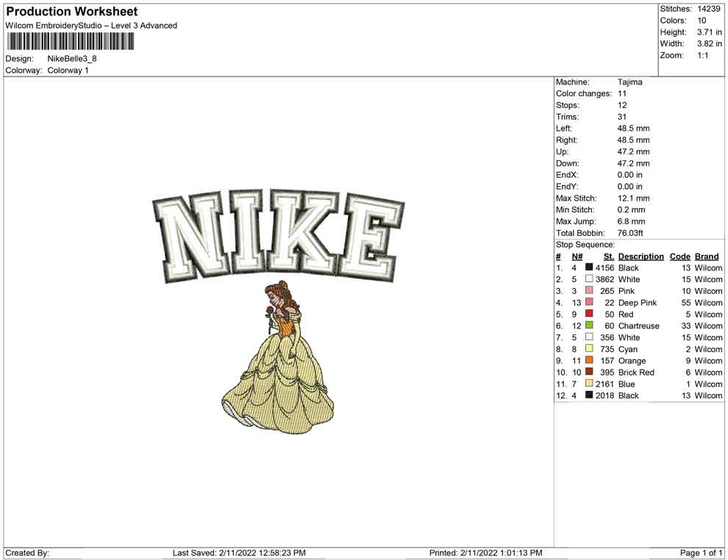
Task: Click the Total Bobbin value 76.03ft
Action: pos(630,232)
